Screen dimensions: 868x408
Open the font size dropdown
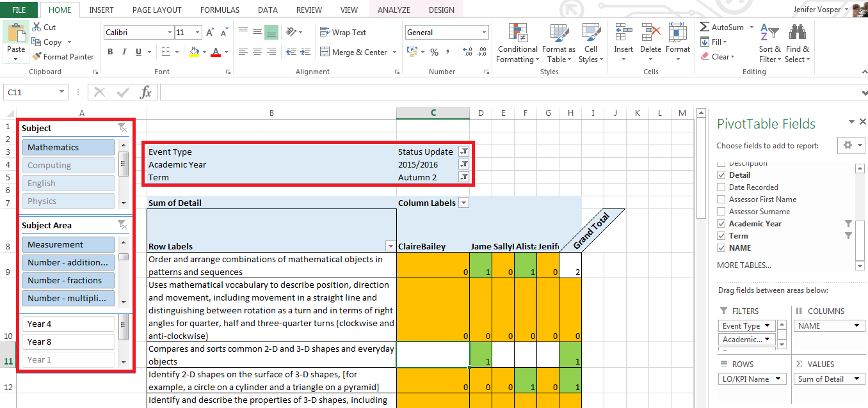coord(198,33)
